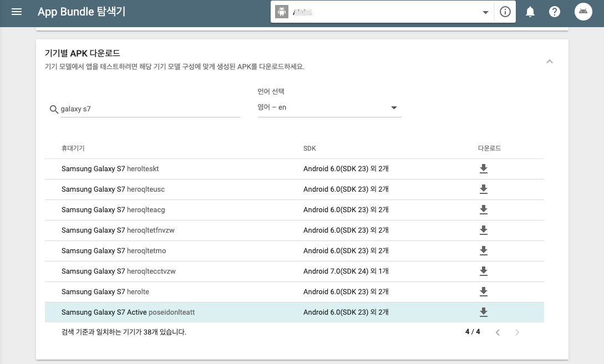The height and width of the screenshot is (364, 604).
Task: Click the App Bundle 탐색기 title
Action: pos(82,12)
